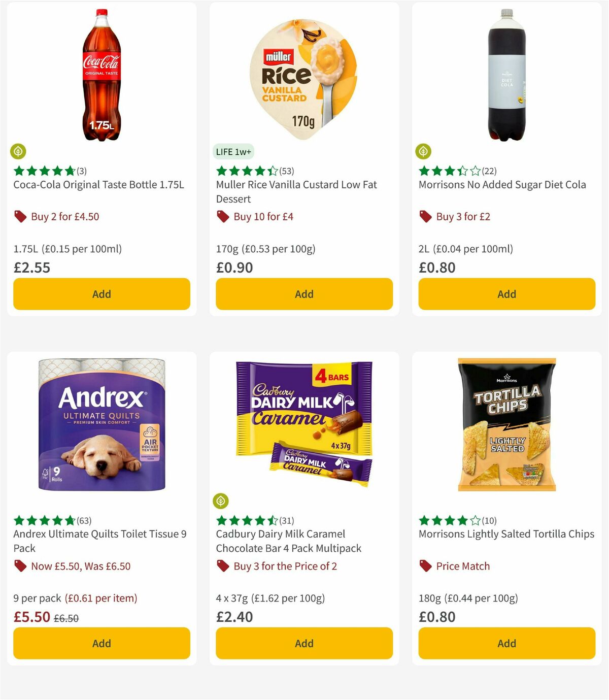This screenshot has height=700, width=609.
Task: Click the green leaf icon on Coca-Cola card
Action: 18,152
